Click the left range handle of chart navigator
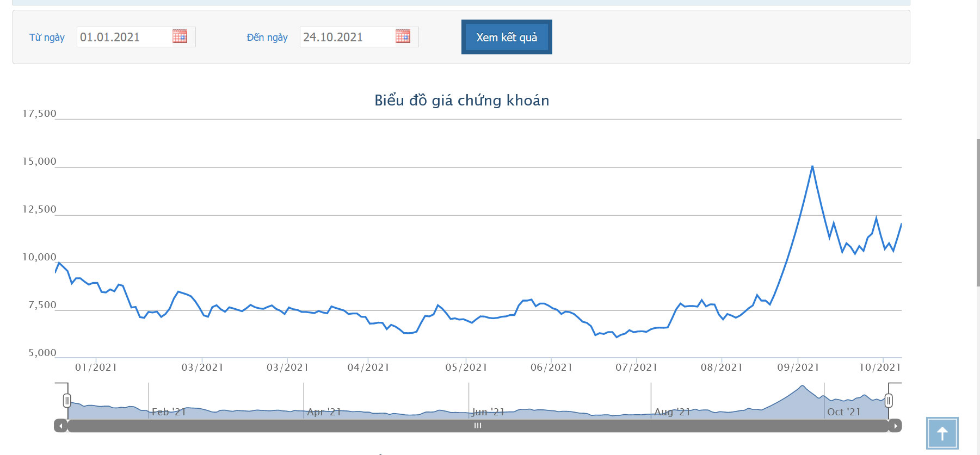 67,401
